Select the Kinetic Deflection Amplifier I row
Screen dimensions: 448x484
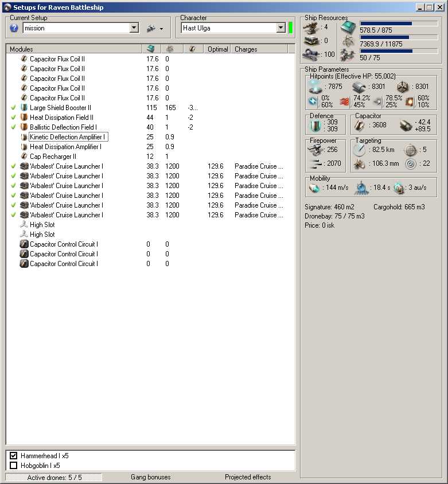pyautogui.click(x=150, y=136)
